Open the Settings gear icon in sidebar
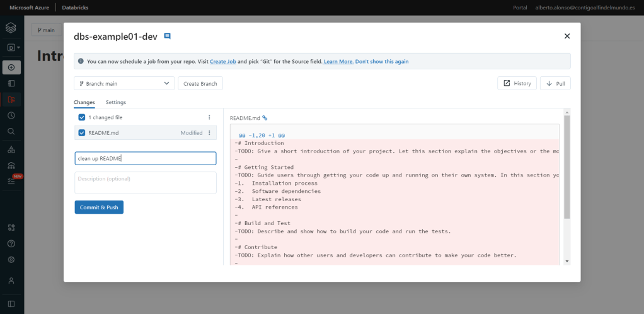Viewport: 644px width, 314px height. (11, 259)
